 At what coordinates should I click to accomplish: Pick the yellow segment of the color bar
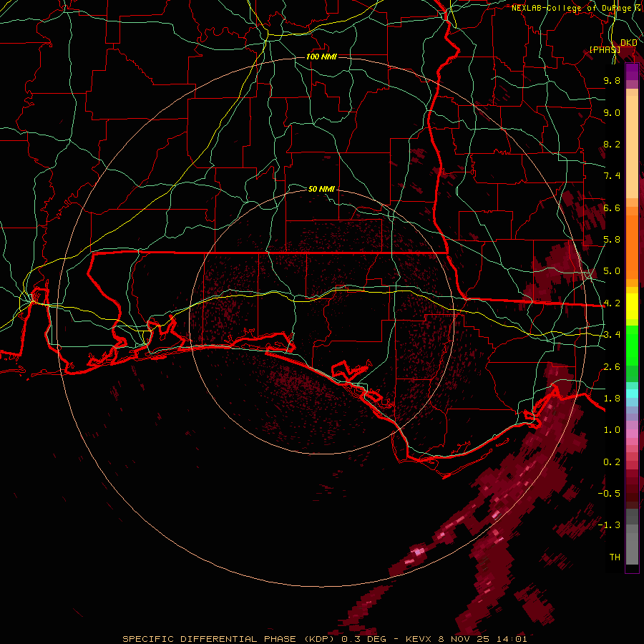click(x=632, y=306)
